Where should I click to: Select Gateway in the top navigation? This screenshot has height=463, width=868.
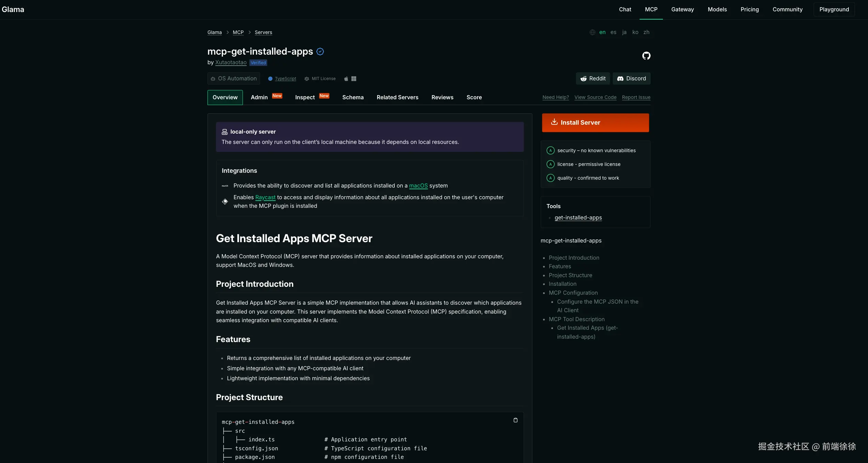pos(682,10)
